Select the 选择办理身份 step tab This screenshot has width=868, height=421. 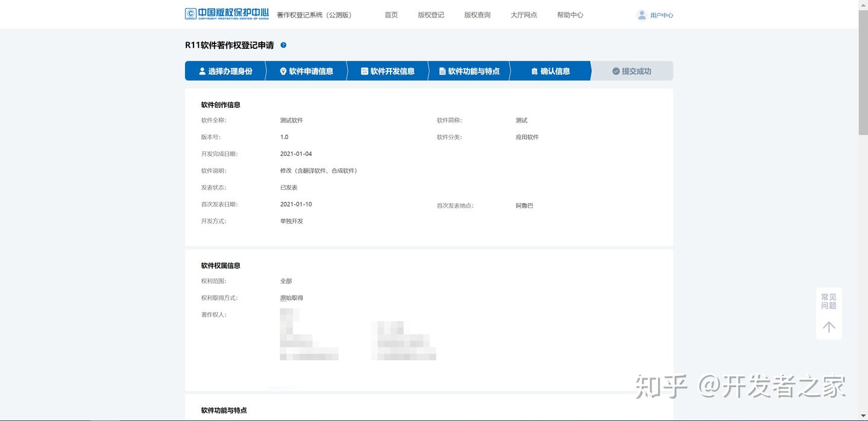[225, 71]
